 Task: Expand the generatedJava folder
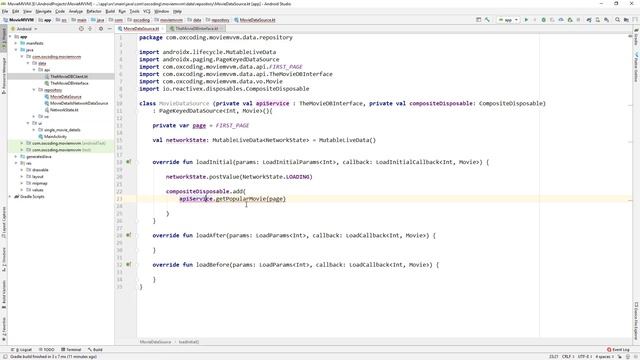point(16,156)
